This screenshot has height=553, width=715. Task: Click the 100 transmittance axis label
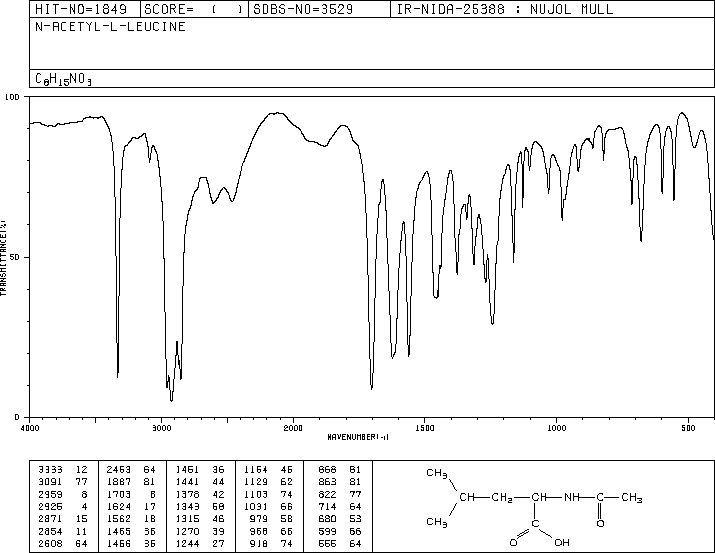point(12,97)
